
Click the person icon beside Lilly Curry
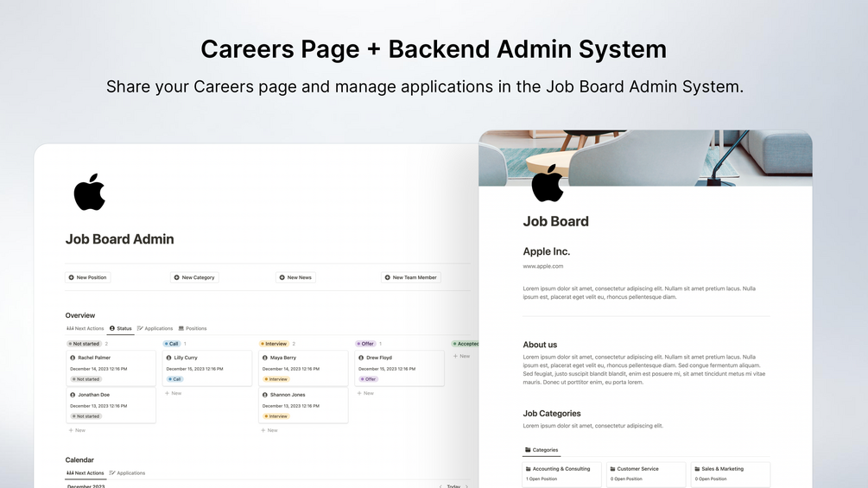tap(168, 358)
